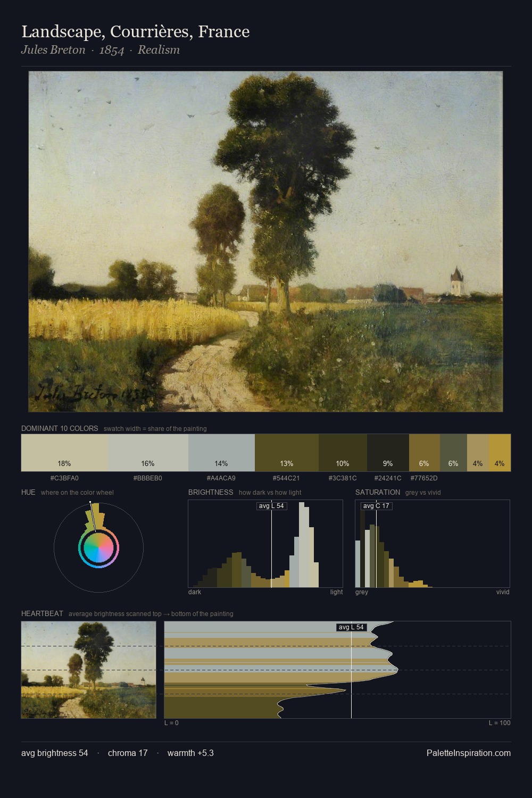532x798 pixels.
Task: Click the small painting thumbnail beside Heartbeat chart
Action: pyautogui.click(x=89, y=670)
